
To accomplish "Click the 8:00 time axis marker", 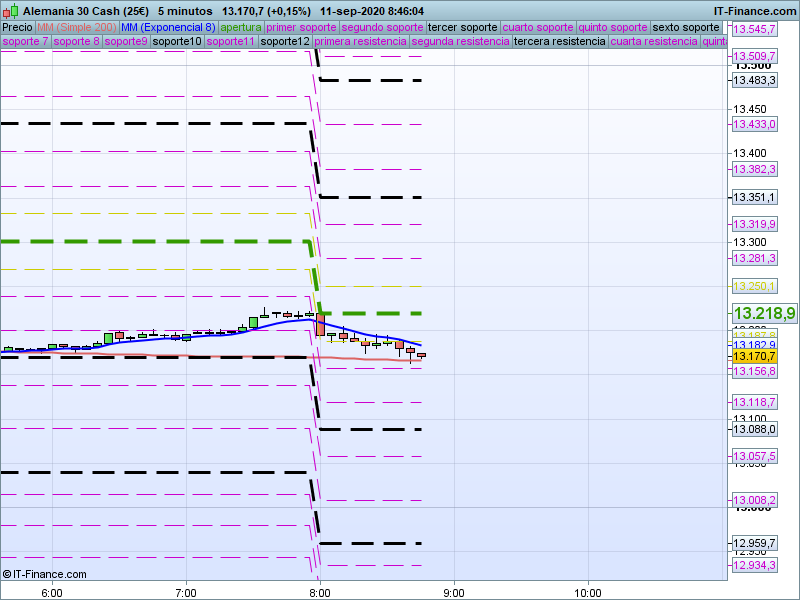I will [320, 592].
